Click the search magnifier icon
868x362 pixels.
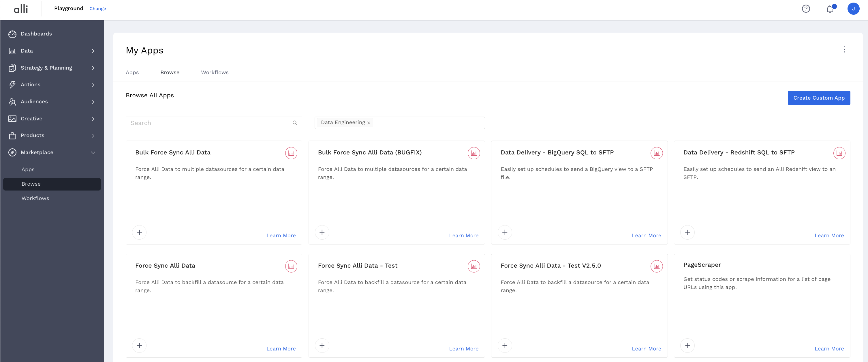click(x=295, y=123)
